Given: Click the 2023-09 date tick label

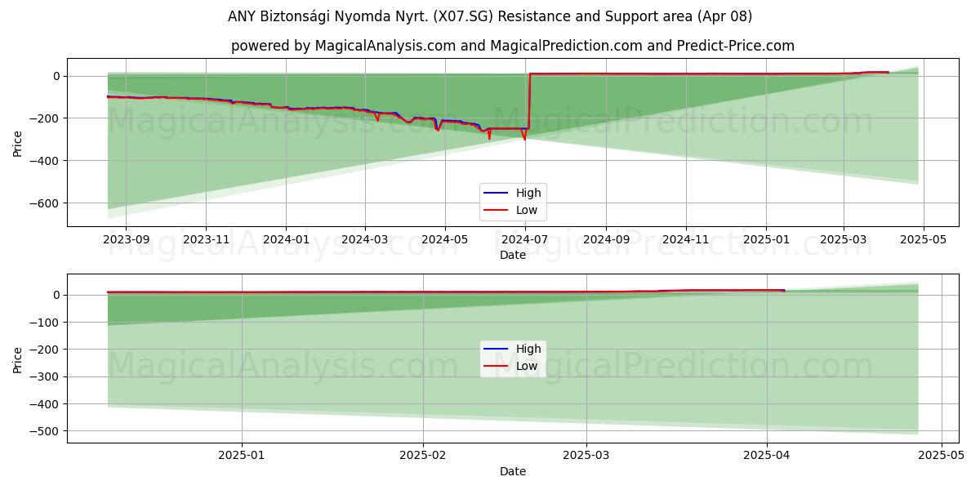Looking at the screenshot, I should (126, 241).
